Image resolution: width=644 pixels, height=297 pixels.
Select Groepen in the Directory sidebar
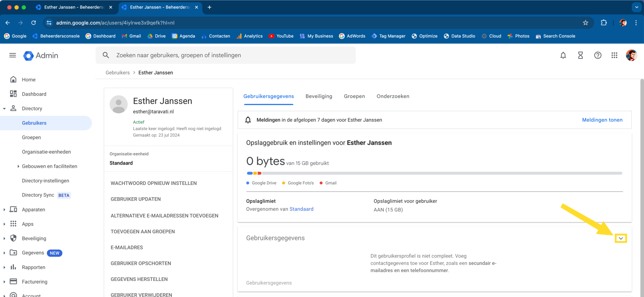[31, 137]
